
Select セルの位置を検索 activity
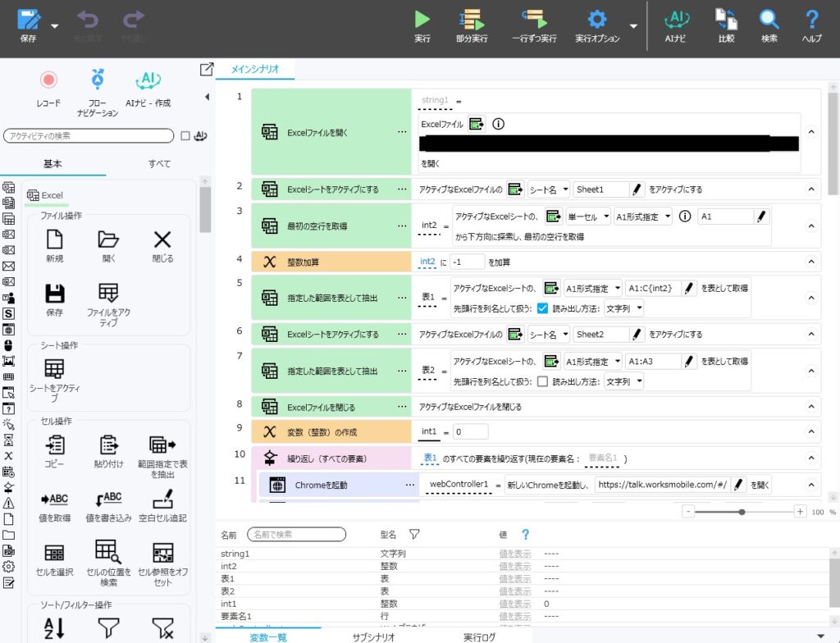click(x=108, y=563)
